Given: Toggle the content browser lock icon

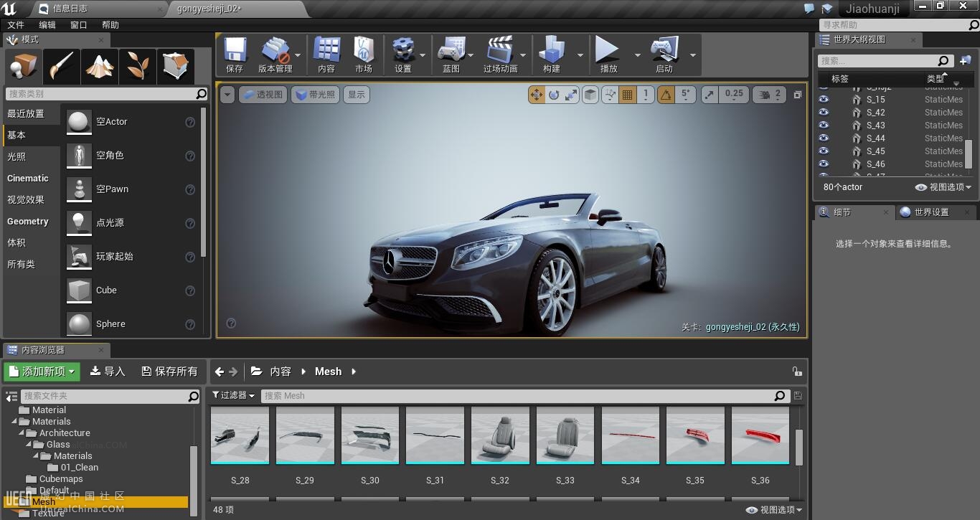Looking at the screenshot, I should pyautogui.click(x=797, y=372).
